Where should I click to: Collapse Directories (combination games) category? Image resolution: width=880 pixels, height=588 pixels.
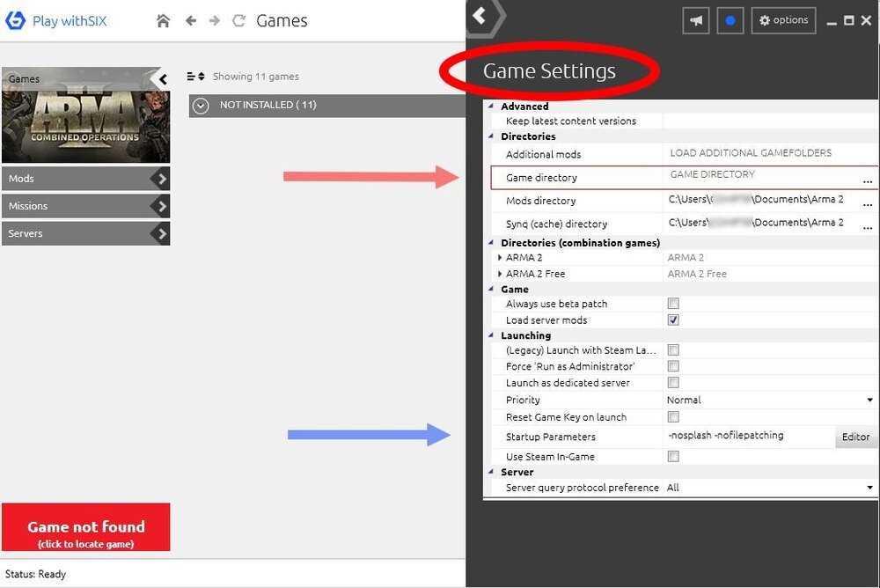coord(491,243)
